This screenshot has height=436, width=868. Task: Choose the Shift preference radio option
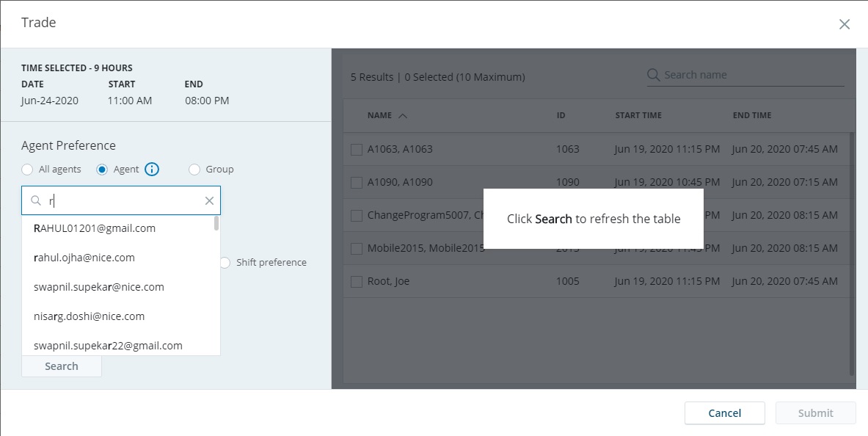(x=225, y=263)
